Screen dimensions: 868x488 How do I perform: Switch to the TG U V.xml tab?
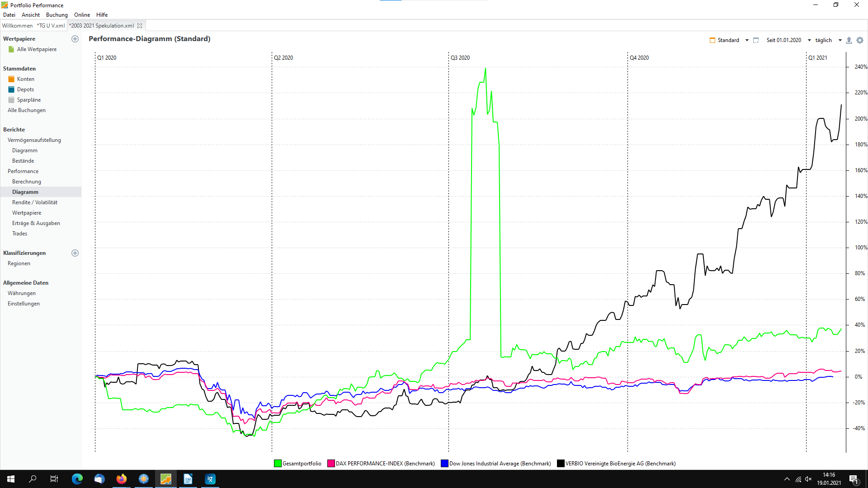pos(51,26)
